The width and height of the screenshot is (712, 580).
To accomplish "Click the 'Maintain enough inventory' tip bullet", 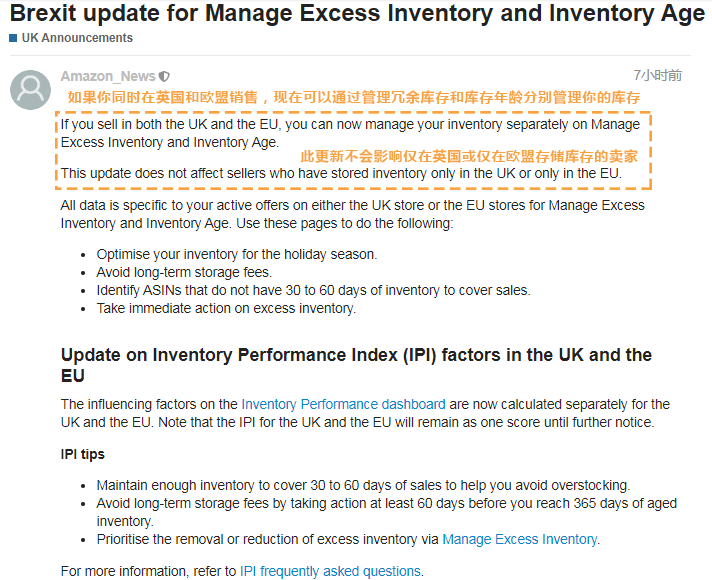I will [x=363, y=485].
